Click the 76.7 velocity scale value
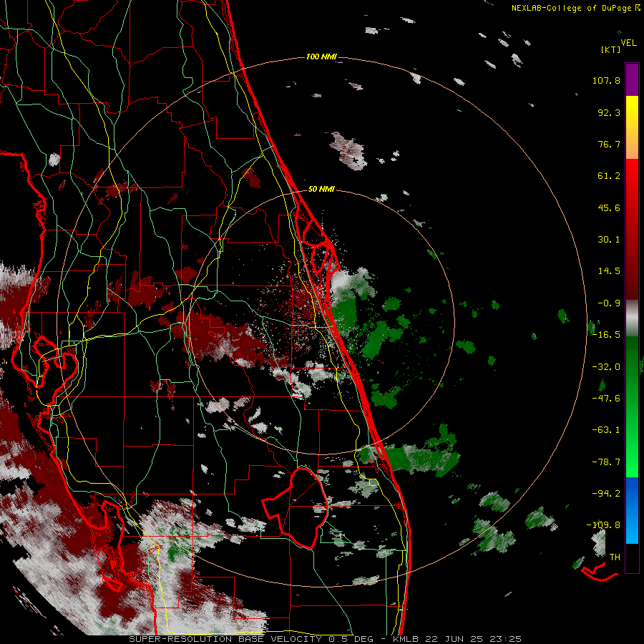This screenshot has width=644, height=644. click(609, 144)
